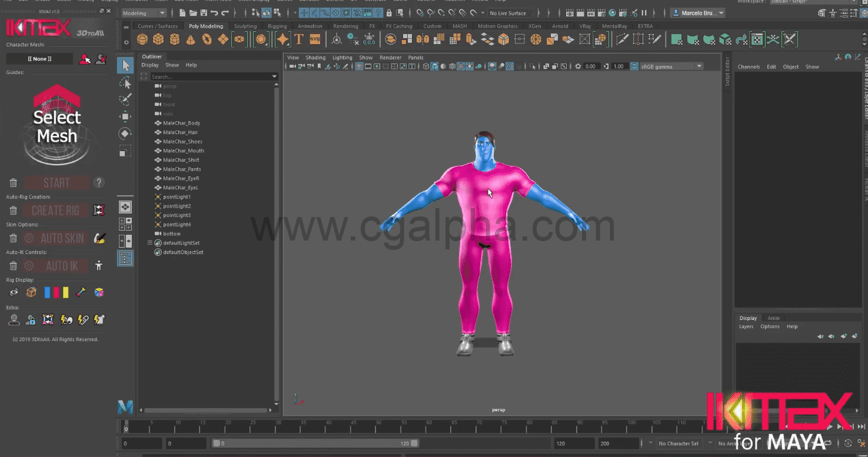Click the polygon sphere shelf icon
The height and width of the screenshot is (457, 868).
click(142, 39)
